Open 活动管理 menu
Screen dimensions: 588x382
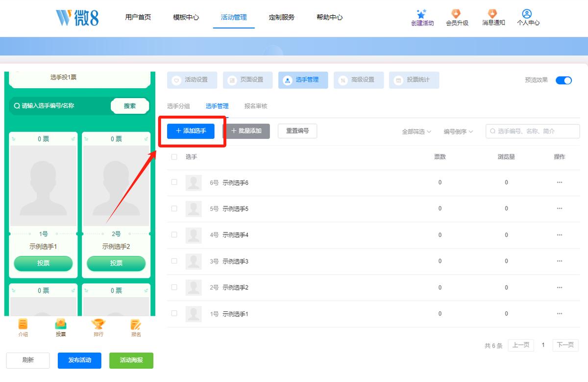[234, 17]
